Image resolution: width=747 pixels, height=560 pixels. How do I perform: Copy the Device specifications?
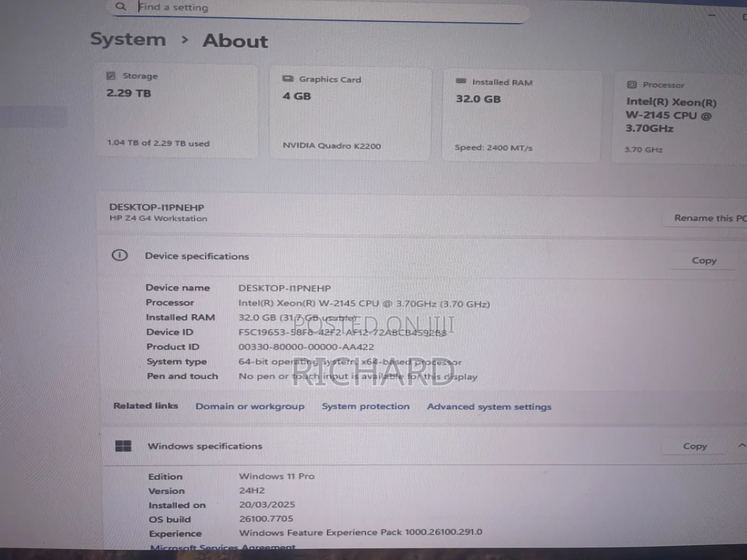pyautogui.click(x=704, y=260)
